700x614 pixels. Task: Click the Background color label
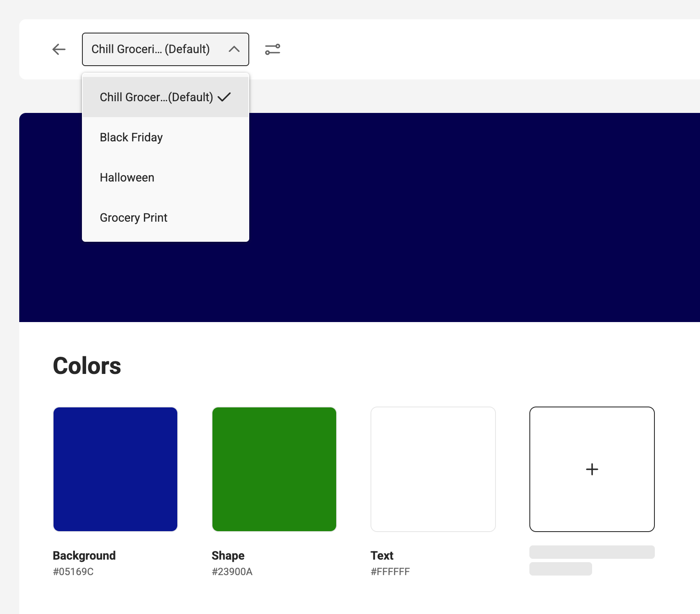(84, 555)
